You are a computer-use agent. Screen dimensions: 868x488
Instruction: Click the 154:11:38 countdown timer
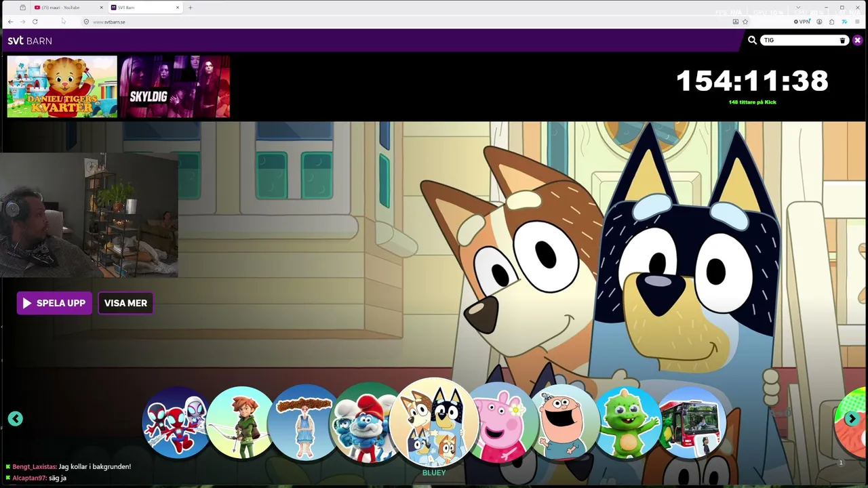752,81
